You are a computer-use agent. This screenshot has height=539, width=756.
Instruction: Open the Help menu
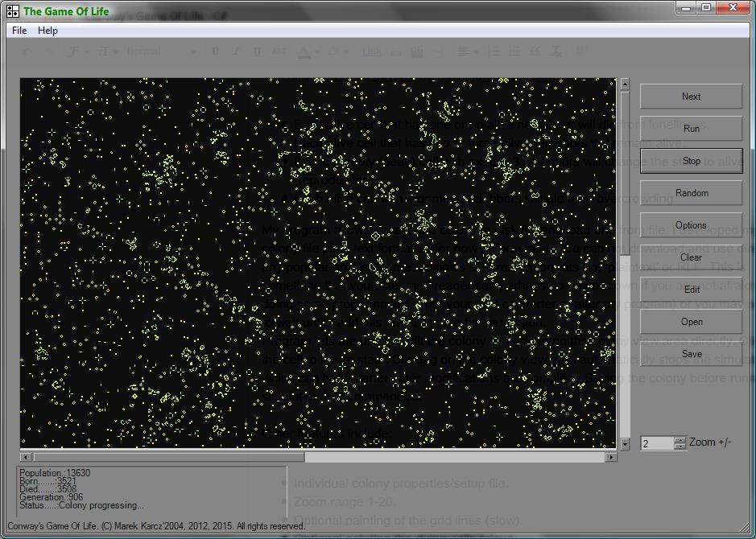tap(48, 30)
